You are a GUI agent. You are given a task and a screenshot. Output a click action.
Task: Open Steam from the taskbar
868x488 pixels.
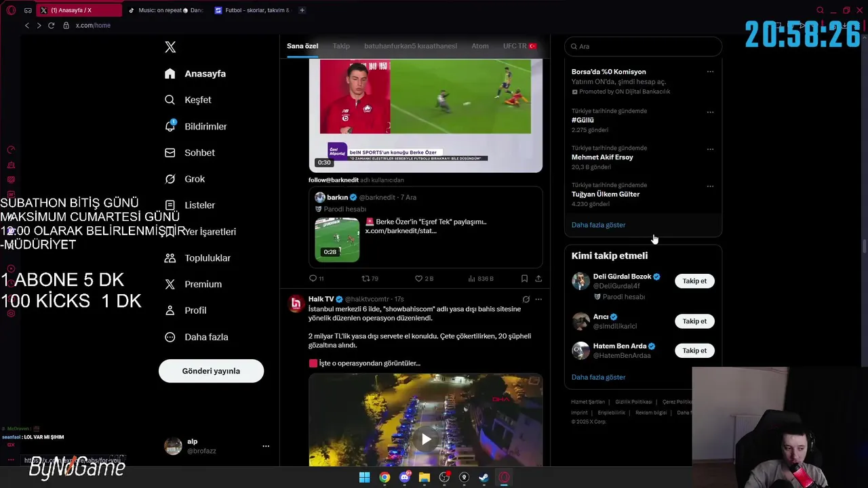tap(484, 477)
